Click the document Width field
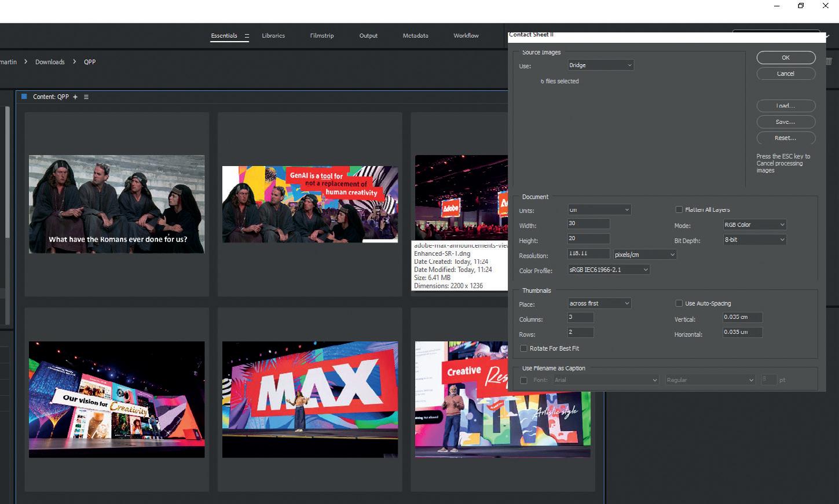 [x=588, y=223]
